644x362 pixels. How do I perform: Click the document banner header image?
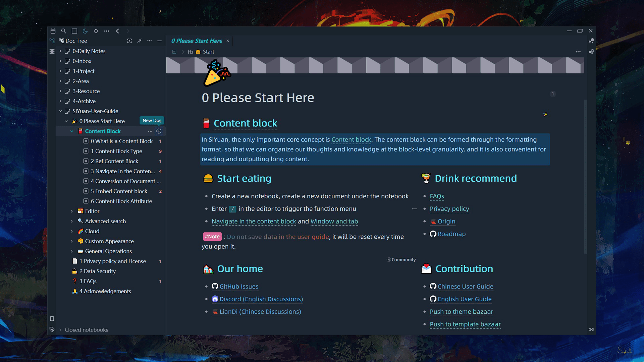(x=375, y=65)
